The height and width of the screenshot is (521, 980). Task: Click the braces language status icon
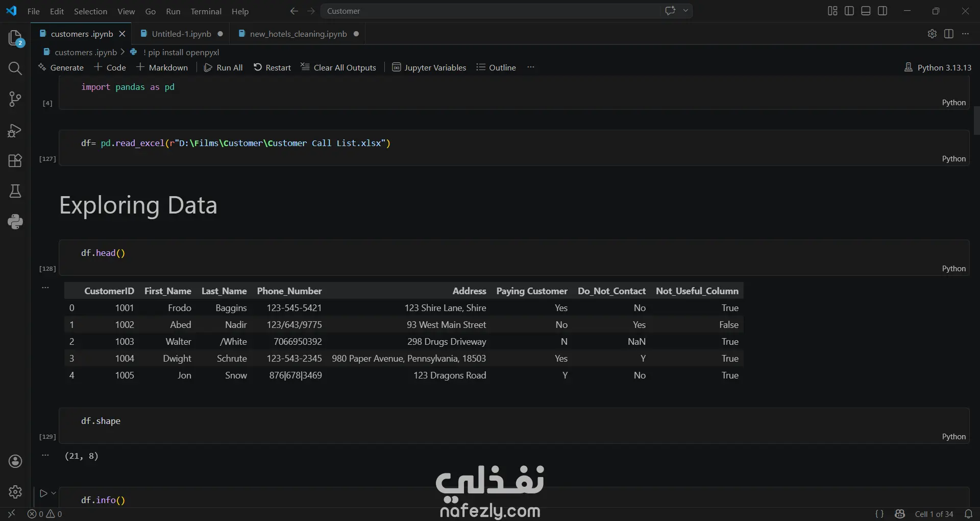click(x=879, y=514)
